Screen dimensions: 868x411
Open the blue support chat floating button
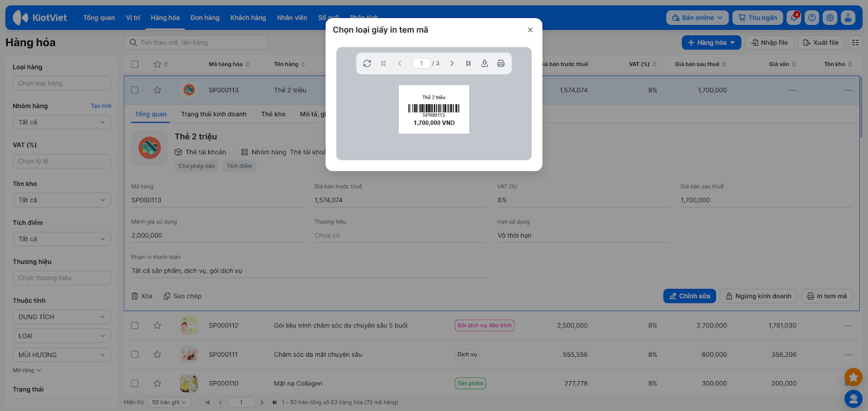pyautogui.click(x=853, y=399)
